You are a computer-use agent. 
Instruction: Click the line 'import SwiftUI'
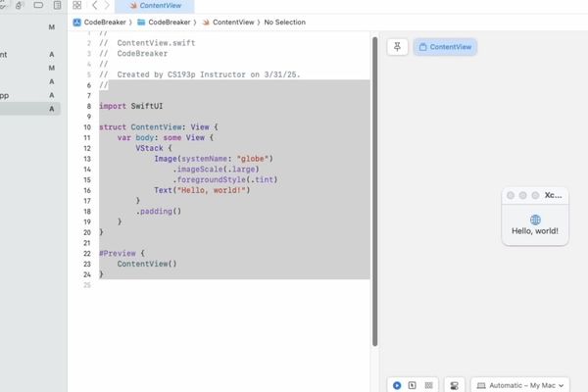tap(131, 106)
